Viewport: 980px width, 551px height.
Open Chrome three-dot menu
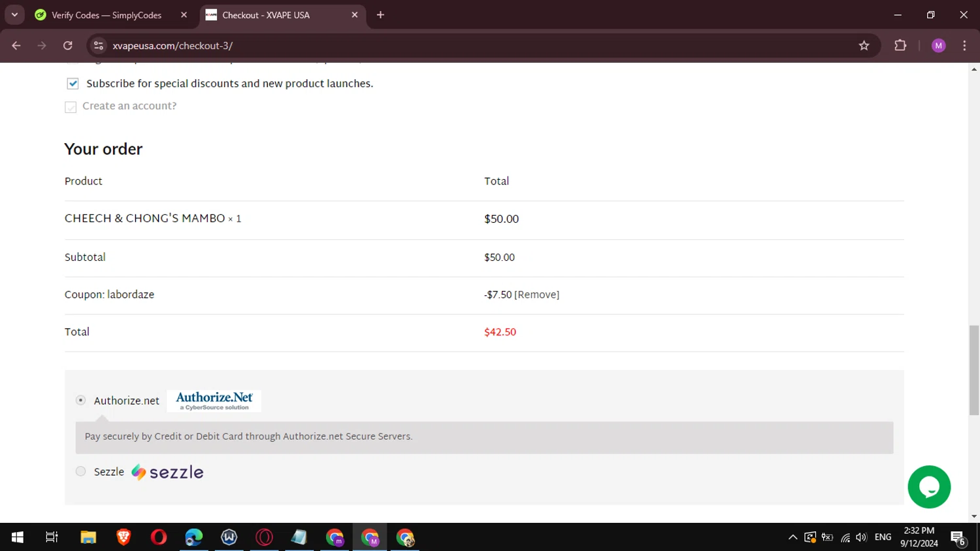click(964, 46)
